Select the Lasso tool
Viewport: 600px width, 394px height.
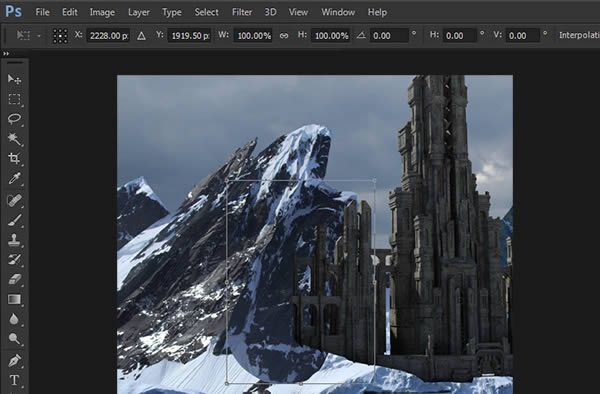pos(14,119)
